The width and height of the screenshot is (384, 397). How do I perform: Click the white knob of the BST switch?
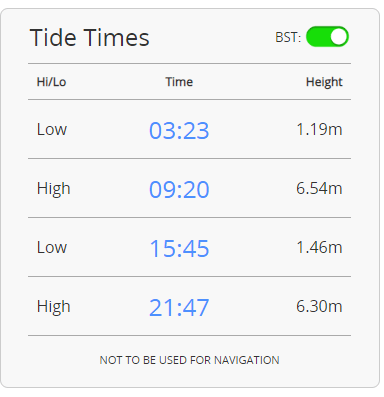point(339,37)
